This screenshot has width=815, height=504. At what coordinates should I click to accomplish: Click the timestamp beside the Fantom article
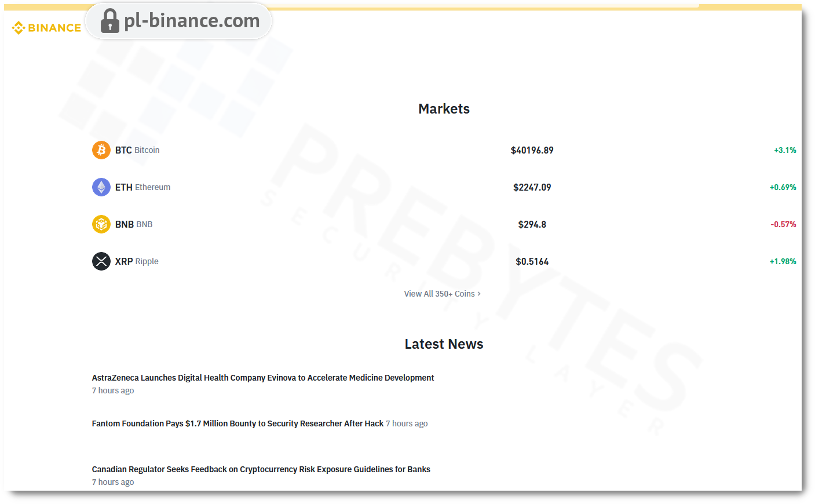pyautogui.click(x=407, y=423)
